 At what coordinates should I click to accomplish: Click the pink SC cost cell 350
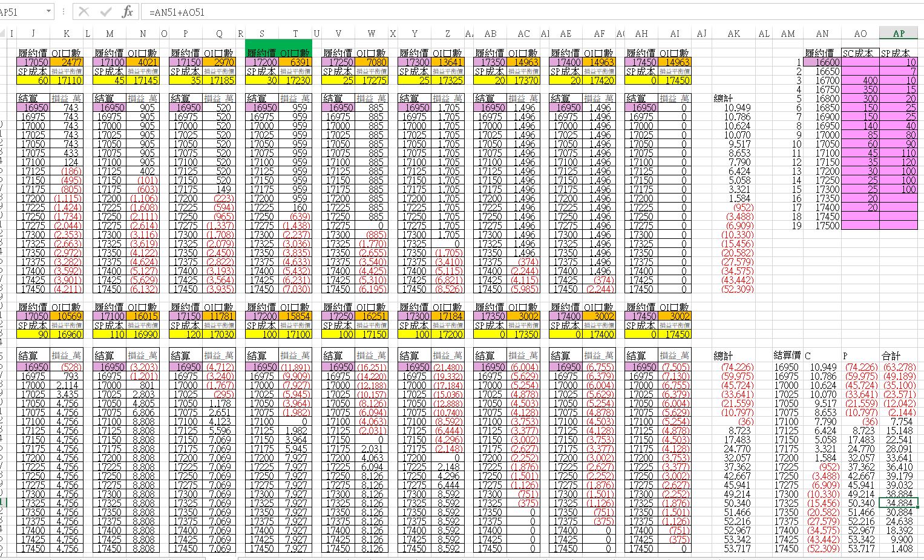coord(860,90)
